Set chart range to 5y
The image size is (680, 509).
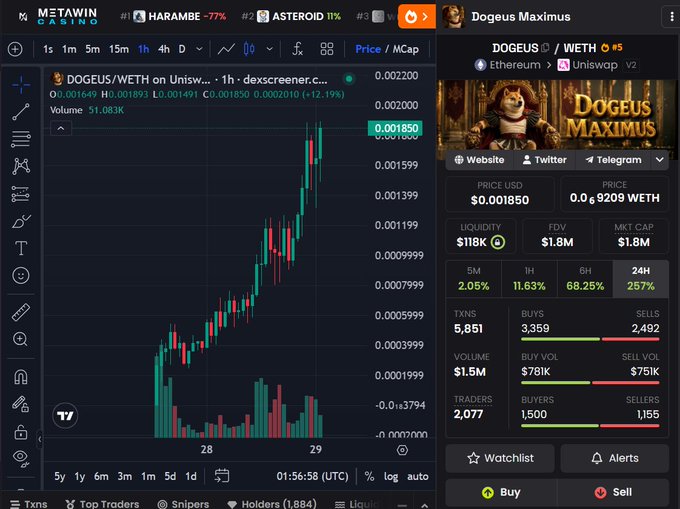60,476
